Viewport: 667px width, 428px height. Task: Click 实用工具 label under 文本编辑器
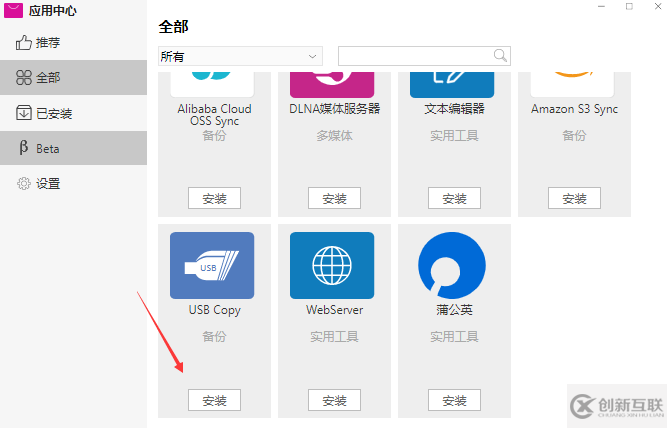pos(454,136)
